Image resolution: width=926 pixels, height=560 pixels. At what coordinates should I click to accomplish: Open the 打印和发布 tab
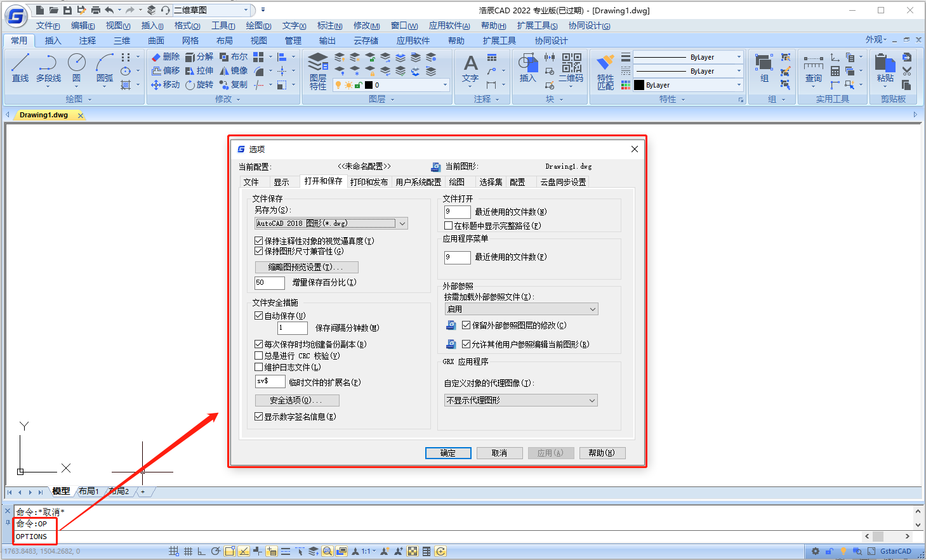point(369,182)
